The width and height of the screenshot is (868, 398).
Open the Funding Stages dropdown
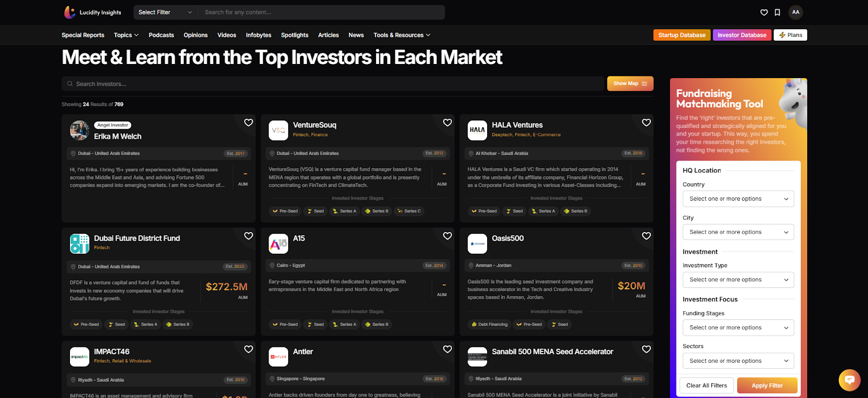738,328
